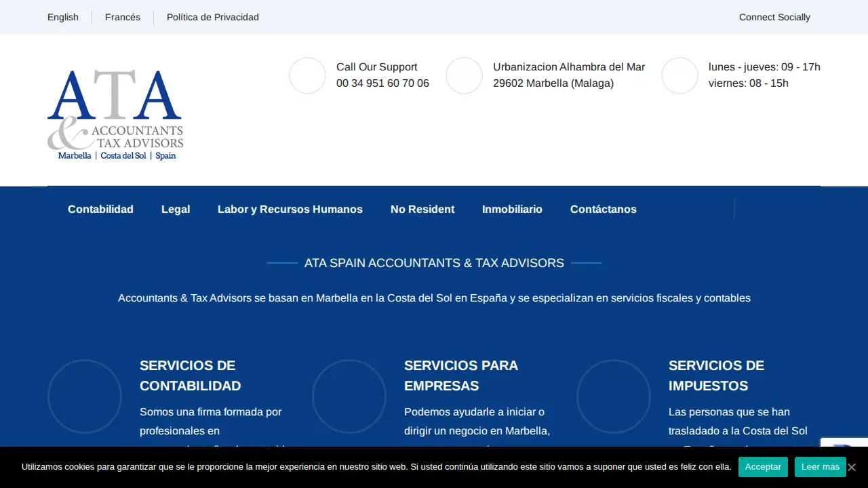Open the Legal menu item
The width and height of the screenshot is (868, 488).
click(176, 209)
